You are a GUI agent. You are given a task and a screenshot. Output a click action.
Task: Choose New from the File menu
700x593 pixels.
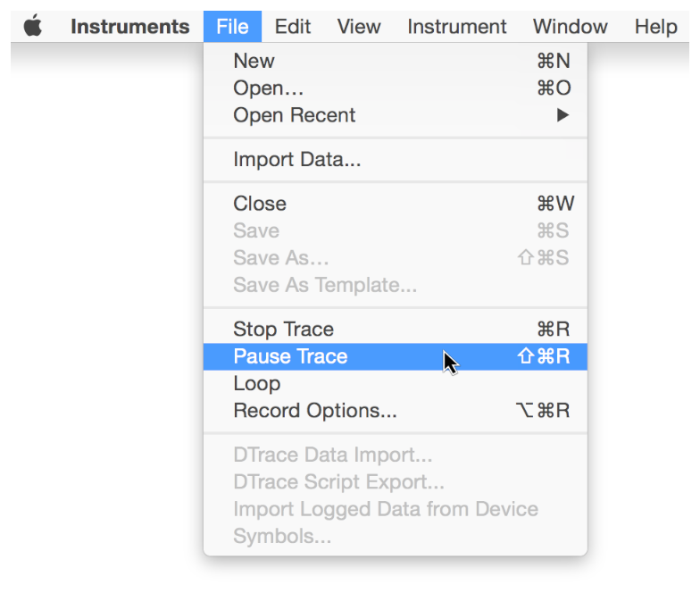pyautogui.click(x=254, y=62)
